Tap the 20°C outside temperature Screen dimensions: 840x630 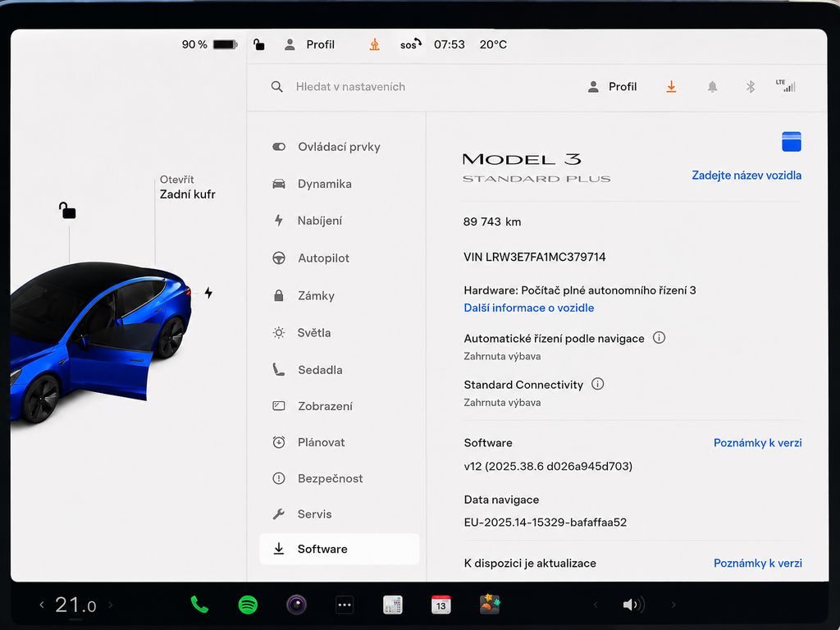[493, 44]
